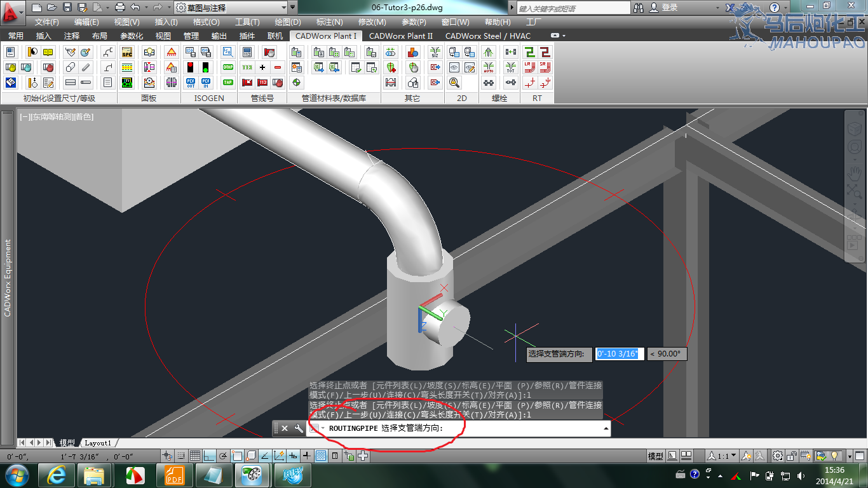Toggle Ortho mode in status bar
Screen dimensions: 868x488
coord(209,456)
